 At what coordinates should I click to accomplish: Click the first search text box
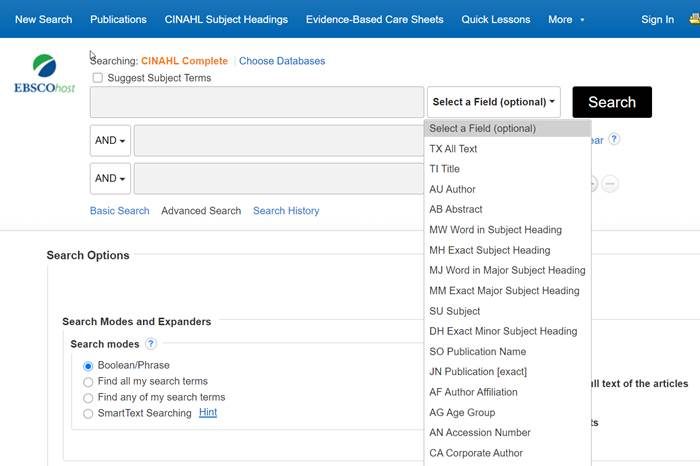pos(257,102)
